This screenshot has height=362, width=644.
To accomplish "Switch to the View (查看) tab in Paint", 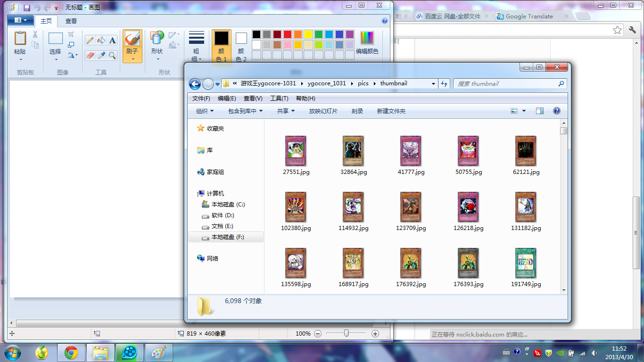I will [x=71, y=21].
